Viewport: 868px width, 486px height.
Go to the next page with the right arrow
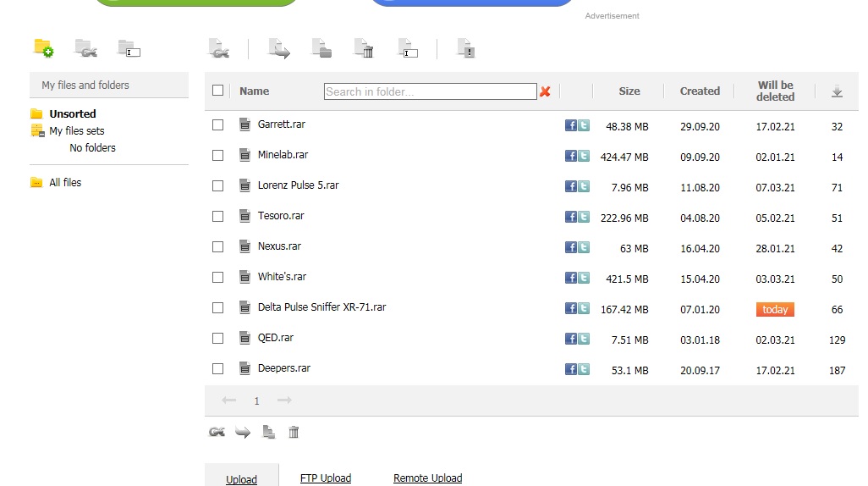(x=284, y=400)
